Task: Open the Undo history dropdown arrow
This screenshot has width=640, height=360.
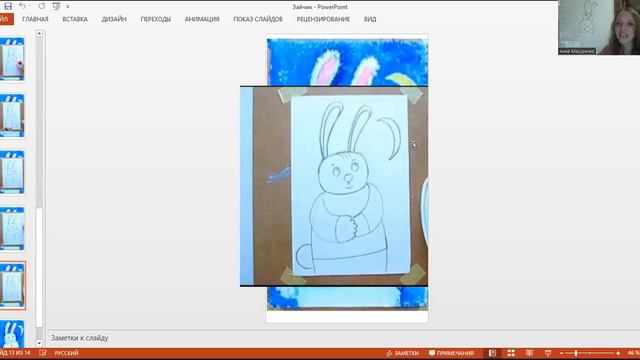Action: [30, 6]
